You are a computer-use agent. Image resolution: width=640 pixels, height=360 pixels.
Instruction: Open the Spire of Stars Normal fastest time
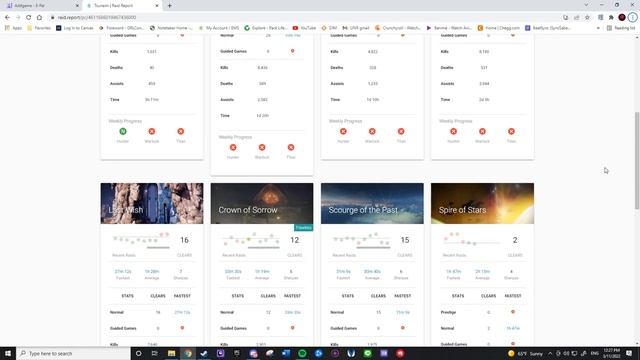click(513, 328)
